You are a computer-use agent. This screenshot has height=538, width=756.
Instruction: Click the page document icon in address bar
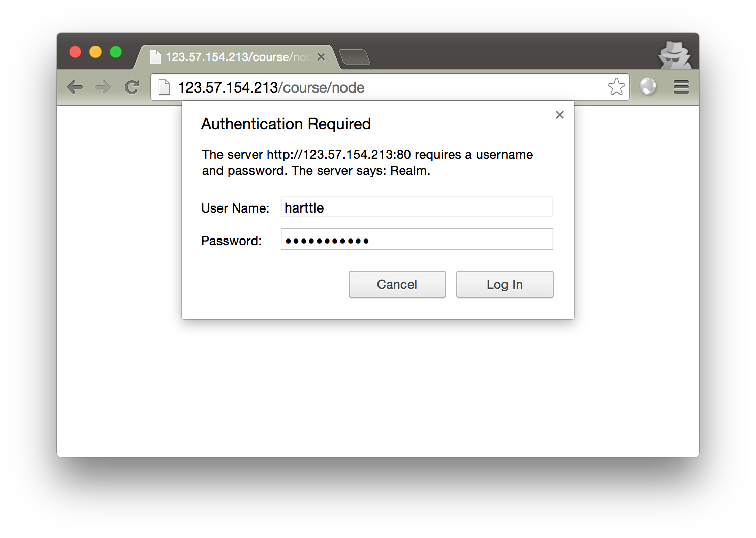tap(164, 87)
